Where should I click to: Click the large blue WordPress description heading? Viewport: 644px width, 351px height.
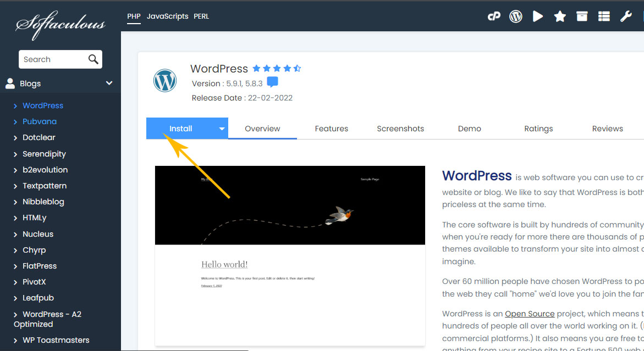tap(477, 176)
